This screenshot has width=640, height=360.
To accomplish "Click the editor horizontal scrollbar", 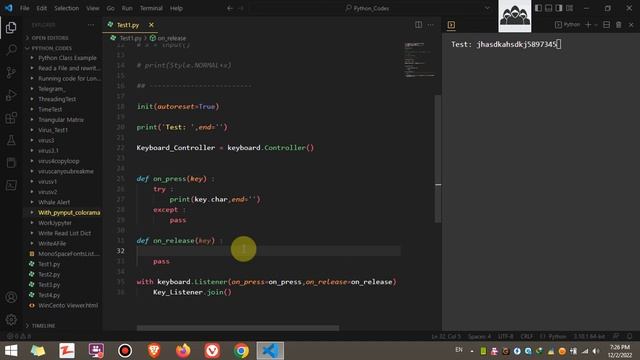I will coord(238,328).
